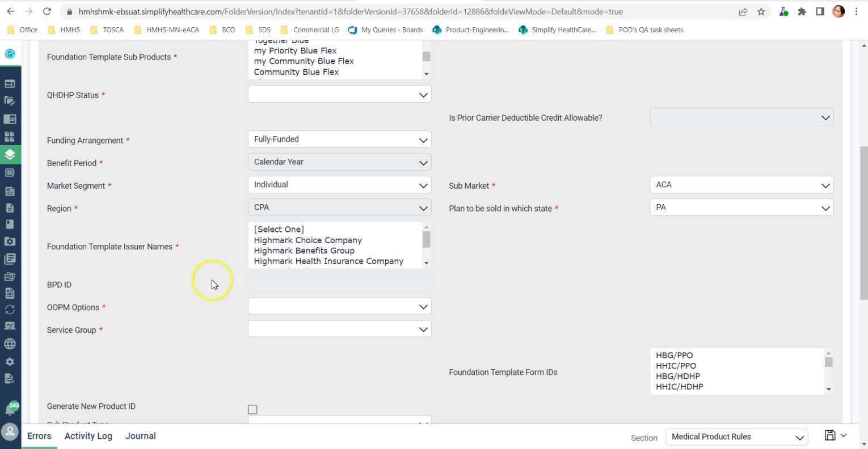This screenshot has width=868, height=449.
Task: Switch to the Activity Log tab
Action: click(88, 436)
